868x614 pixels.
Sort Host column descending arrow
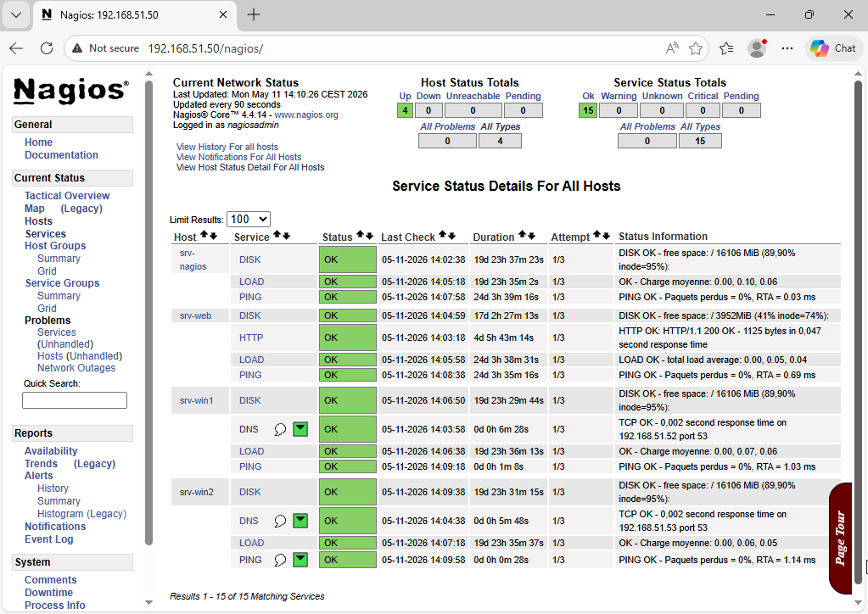[213, 236]
